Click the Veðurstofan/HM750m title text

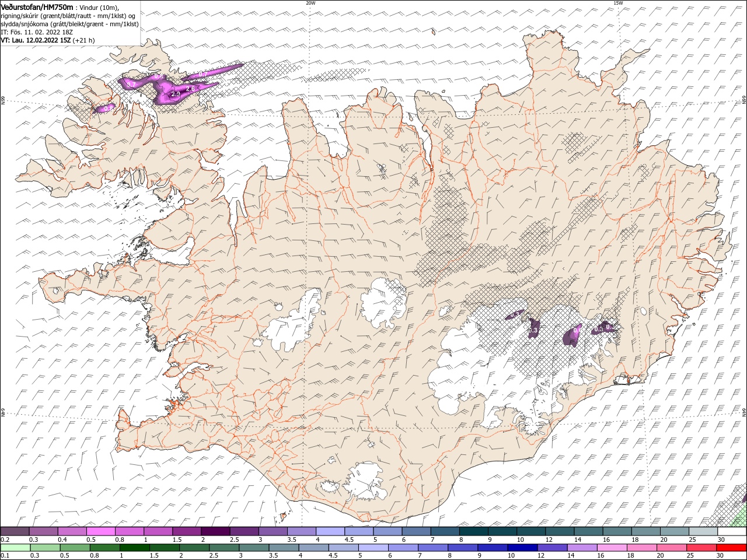click(37, 6)
